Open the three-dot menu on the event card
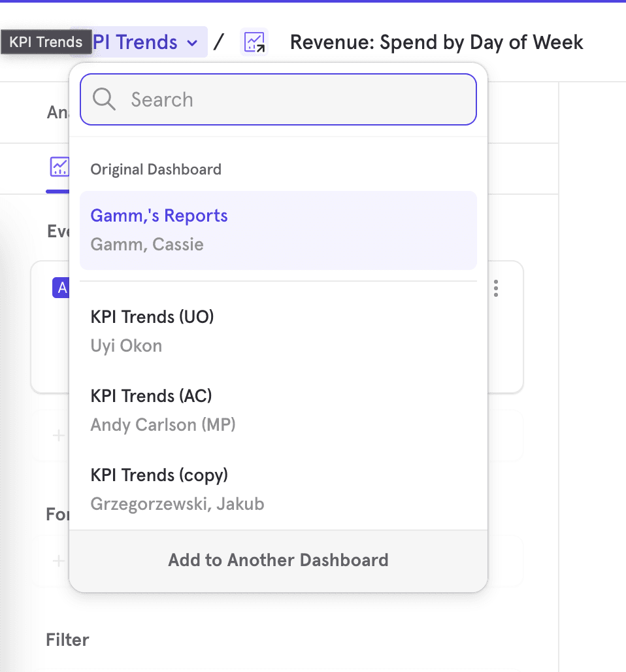Image resolution: width=626 pixels, height=672 pixels. pyautogui.click(x=497, y=288)
